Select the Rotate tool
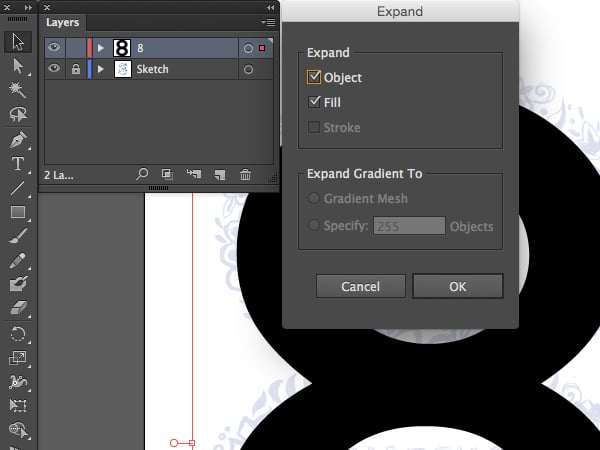 pos(18,334)
